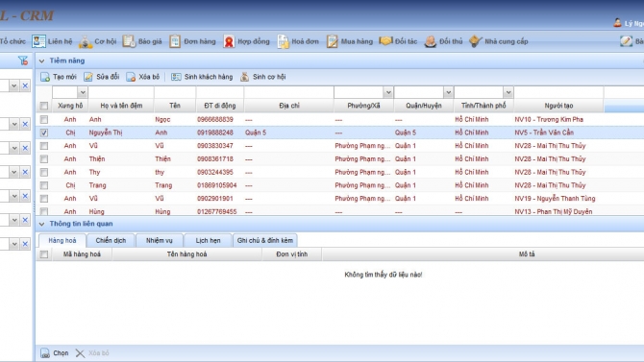Screen dimensions: 644x362
Task: Open the Cơ hội opportunity icon
Action: tap(86, 41)
